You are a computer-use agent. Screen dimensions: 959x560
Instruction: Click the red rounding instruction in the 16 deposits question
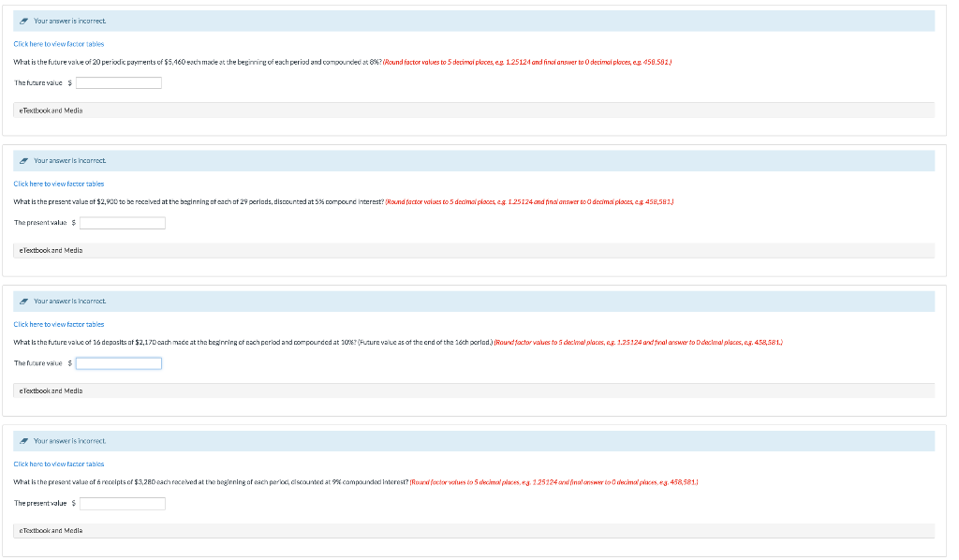tap(638, 343)
